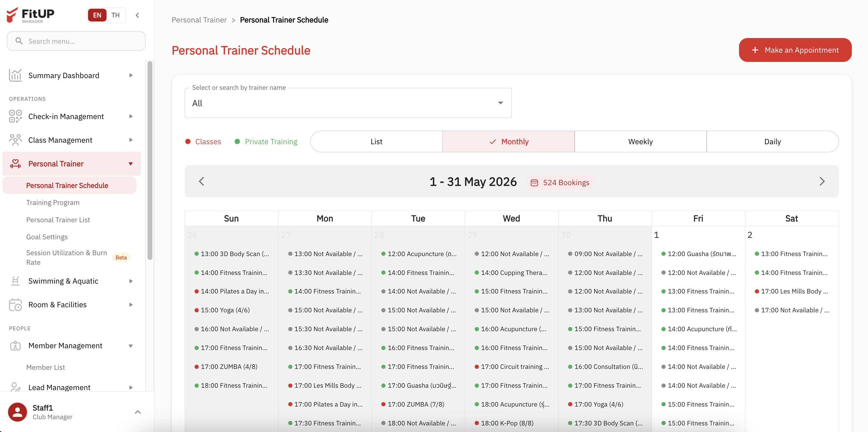Click the FitUP Manager logo
Image resolution: width=868 pixels, height=432 pixels.
30,15
